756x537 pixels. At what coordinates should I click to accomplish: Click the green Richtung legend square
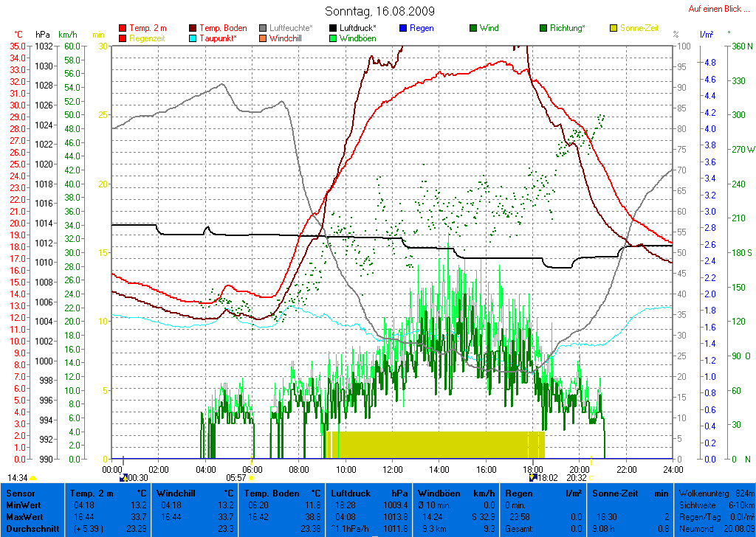tap(543, 28)
